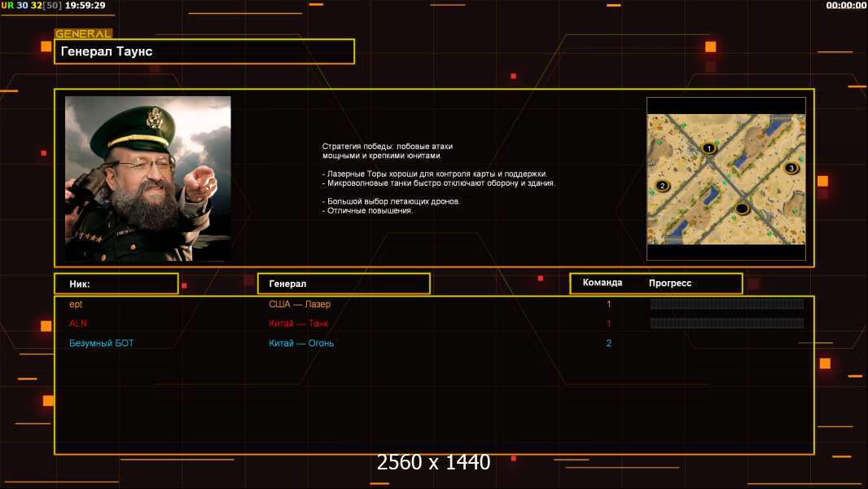Image resolution: width=868 pixels, height=489 pixels.
Task: Click start position marker 3 on the map
Action: tap(791, 168)
